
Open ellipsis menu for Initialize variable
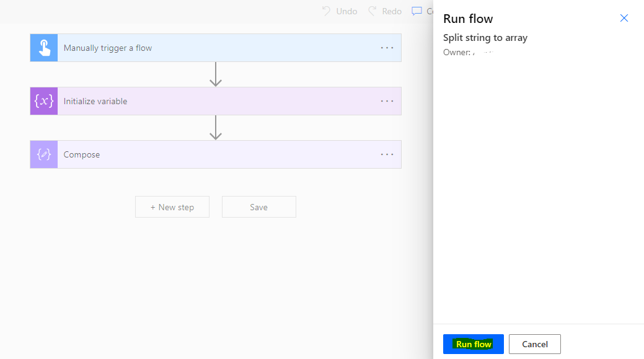tap(387, 101)
